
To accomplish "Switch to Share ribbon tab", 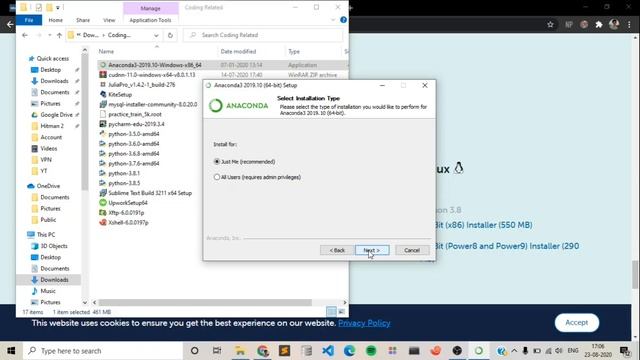I will tap(83, 20).
